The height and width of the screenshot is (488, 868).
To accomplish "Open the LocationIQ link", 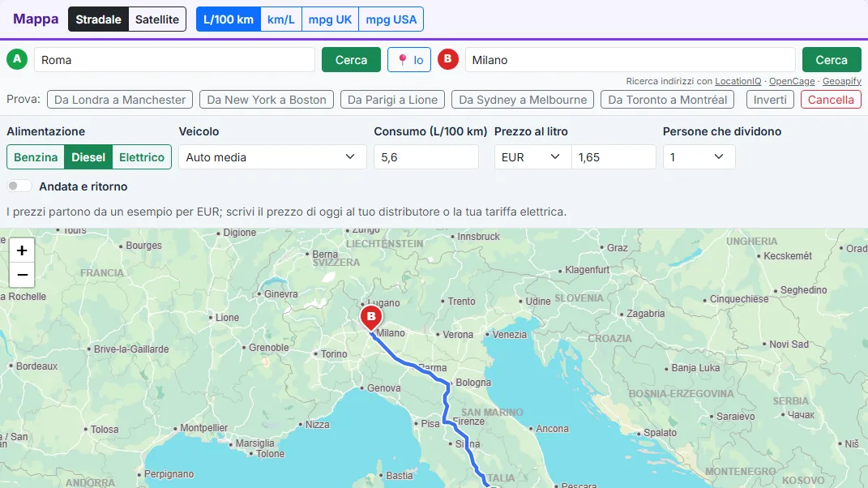I will click(x=738, y=81).
